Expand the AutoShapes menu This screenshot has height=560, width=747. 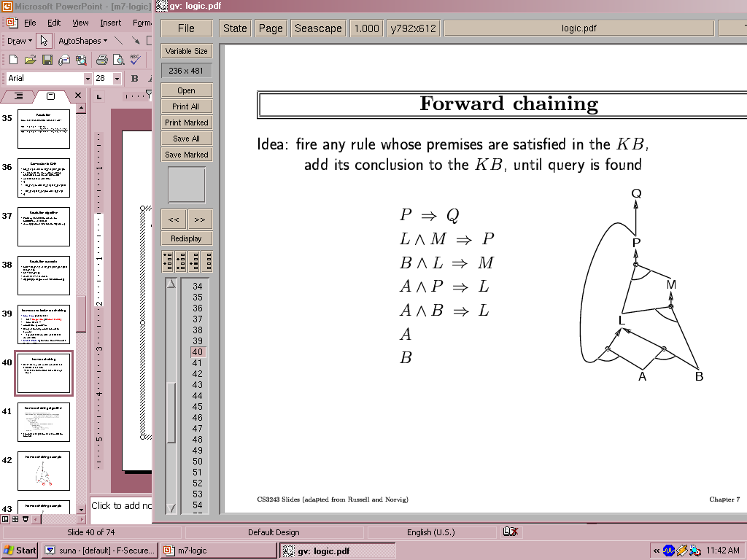[x=82, y=41]
